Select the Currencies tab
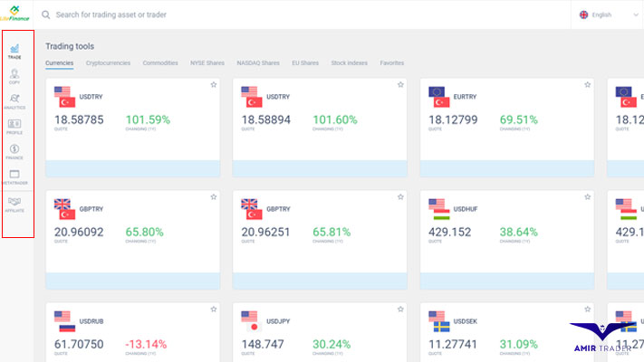Image resolution: width=644 pixels, height=362 pixels. coord(59,63)
